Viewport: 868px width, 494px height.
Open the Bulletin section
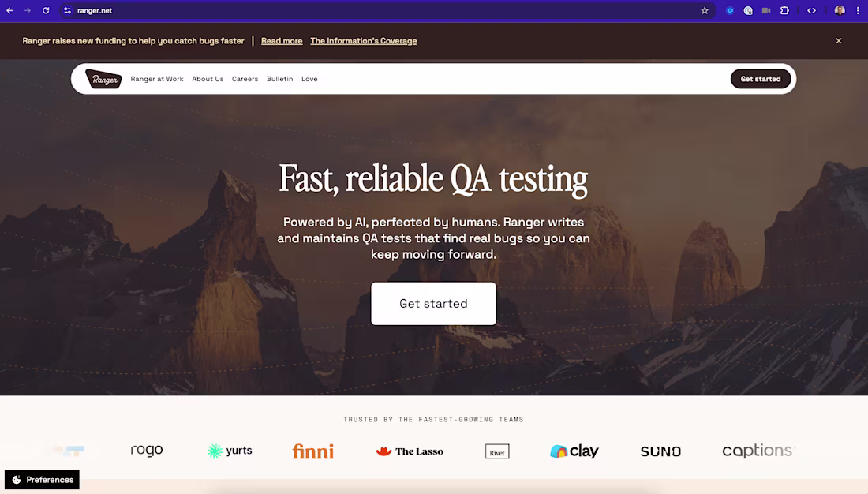[x=279, y=79]
